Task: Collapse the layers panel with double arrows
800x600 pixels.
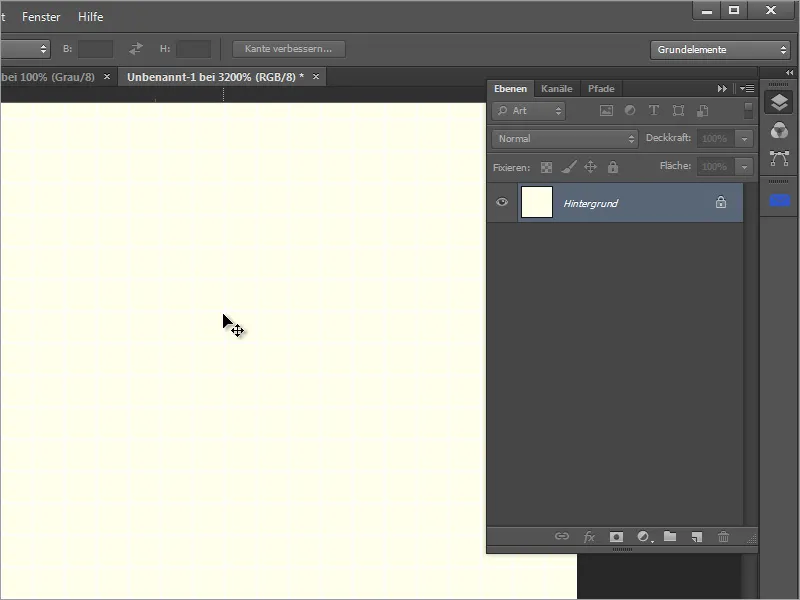Action: [x=722, y=89]
